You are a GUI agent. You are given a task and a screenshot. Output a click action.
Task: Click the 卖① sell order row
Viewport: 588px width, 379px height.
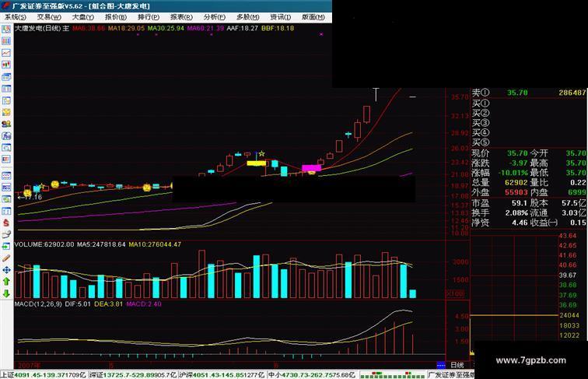coord(529,93)
